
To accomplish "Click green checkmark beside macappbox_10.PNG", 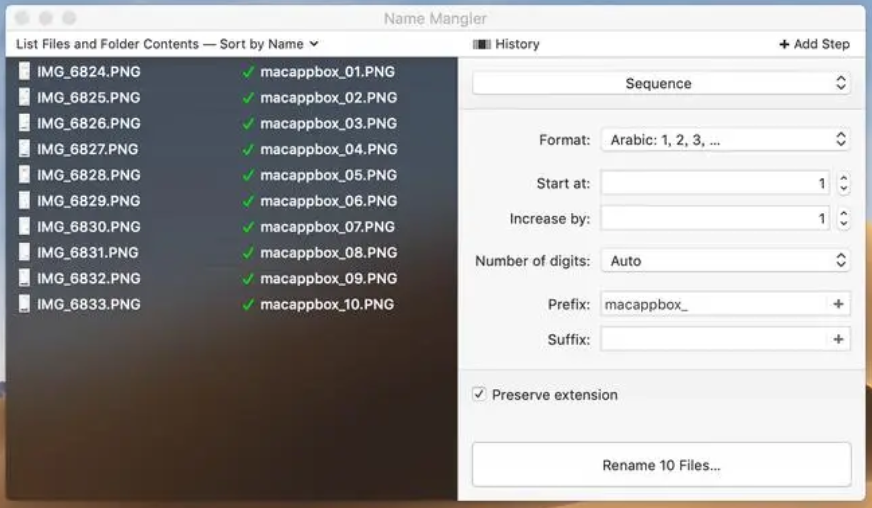I will 248,304.
